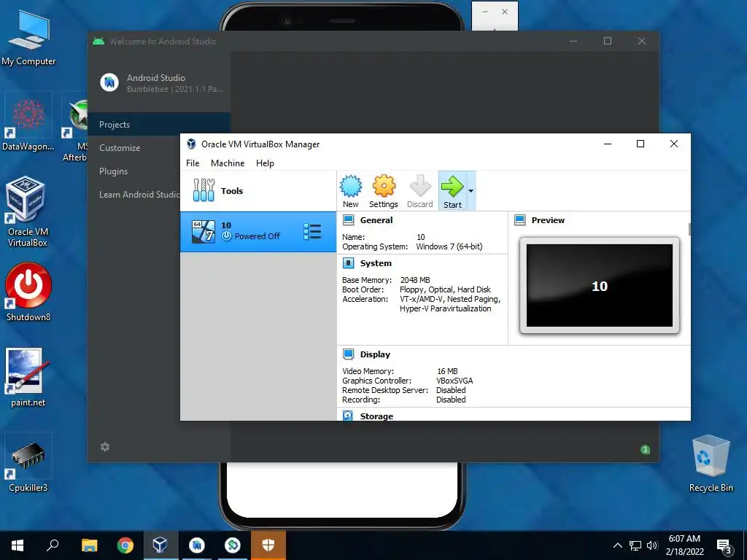Click the Floppy, Optical, Hard Disk text

click(x=445, y=289)
